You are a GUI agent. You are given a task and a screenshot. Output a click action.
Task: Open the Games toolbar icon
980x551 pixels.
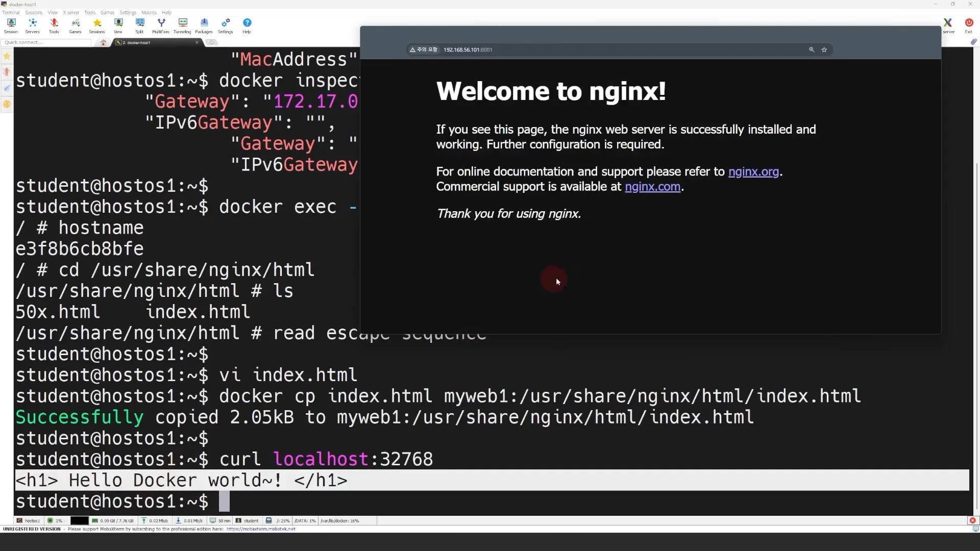click(x=75, y=26)
